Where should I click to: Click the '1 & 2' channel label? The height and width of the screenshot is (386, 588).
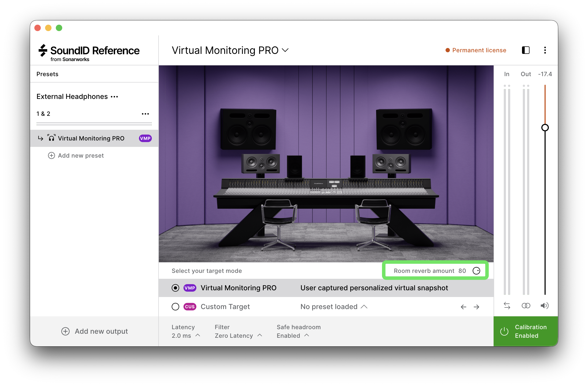click(43, 114)
